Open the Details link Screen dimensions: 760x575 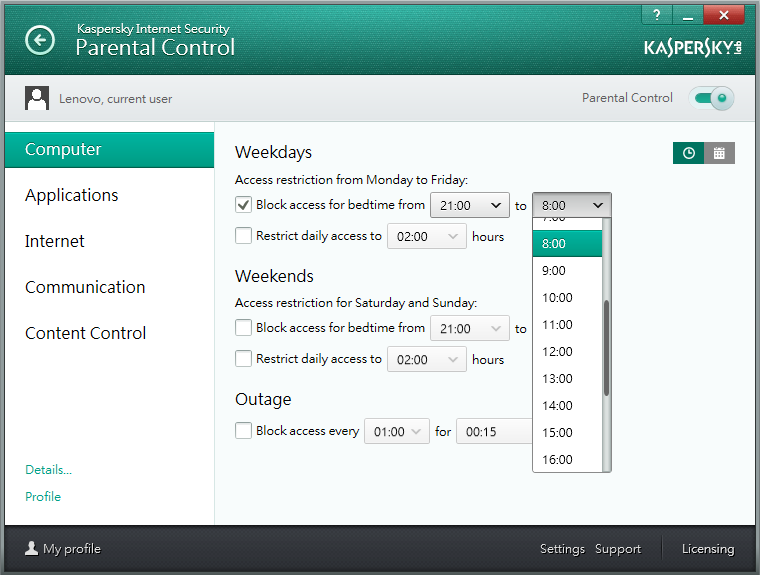pos(48,469)
